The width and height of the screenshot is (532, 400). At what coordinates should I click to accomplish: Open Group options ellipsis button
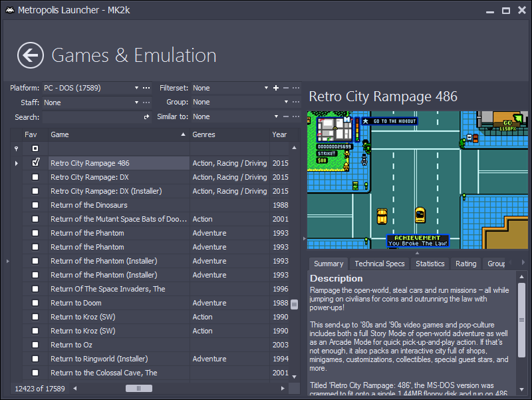click(296, 102)
